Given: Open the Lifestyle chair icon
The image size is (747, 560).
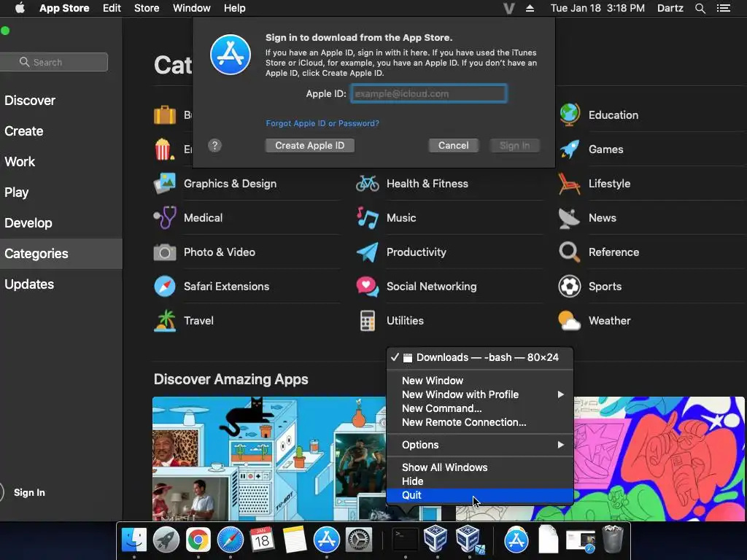Looking at the screenshot, I should point(569,183).
